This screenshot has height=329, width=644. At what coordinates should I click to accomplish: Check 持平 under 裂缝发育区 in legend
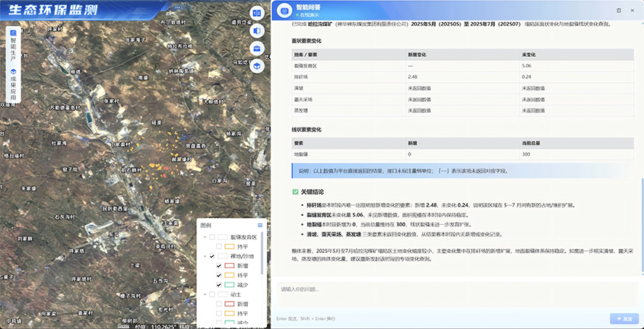(219, 246)
